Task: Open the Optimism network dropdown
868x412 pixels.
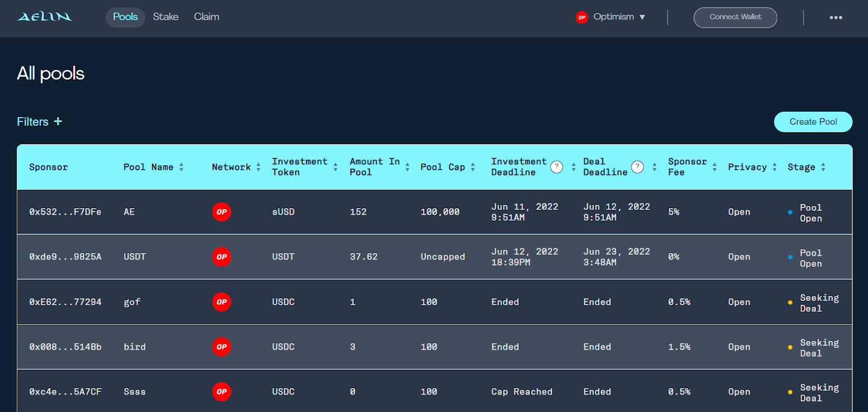Action: (611, 17)
